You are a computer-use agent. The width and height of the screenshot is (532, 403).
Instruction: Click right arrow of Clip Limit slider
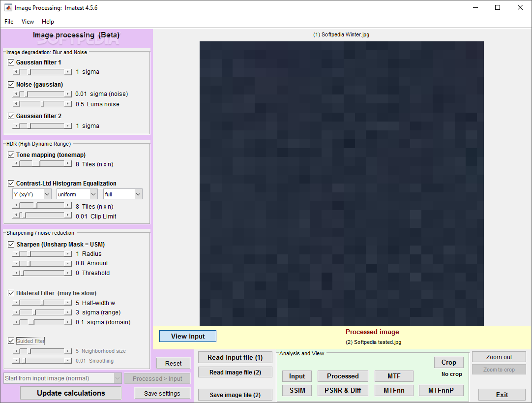pos(68,215)
